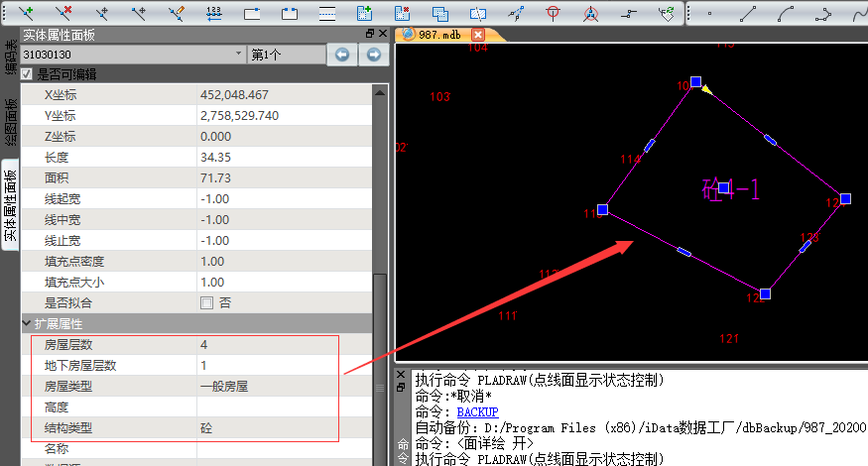Click the 填充点大小 value field
Image resolution: width=868 pixels, height=466 pixels.
(x=285, y=283)
